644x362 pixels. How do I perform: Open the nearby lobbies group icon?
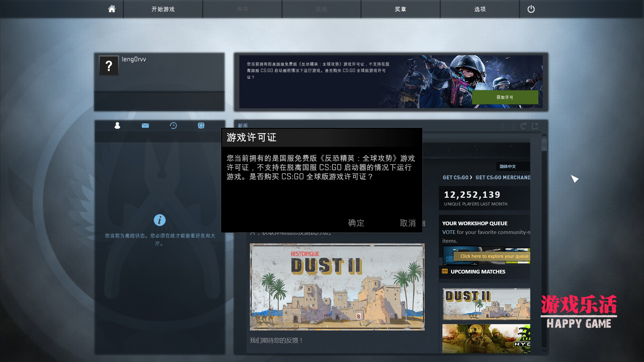(x=201, y=126)
